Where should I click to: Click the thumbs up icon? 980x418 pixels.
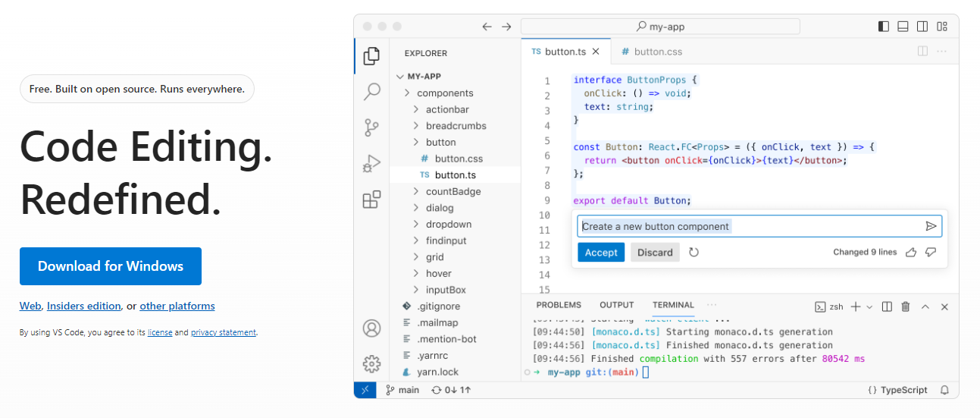pos(912,252)
